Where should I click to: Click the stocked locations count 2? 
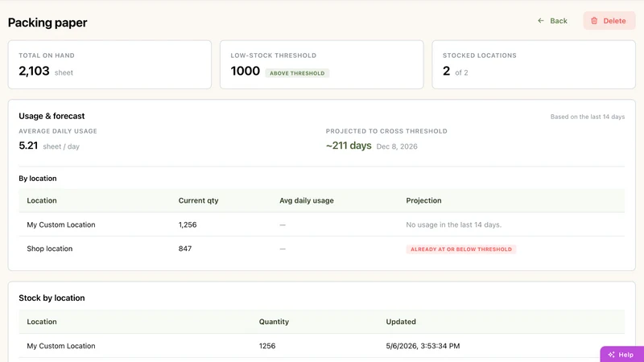[447, 71]
